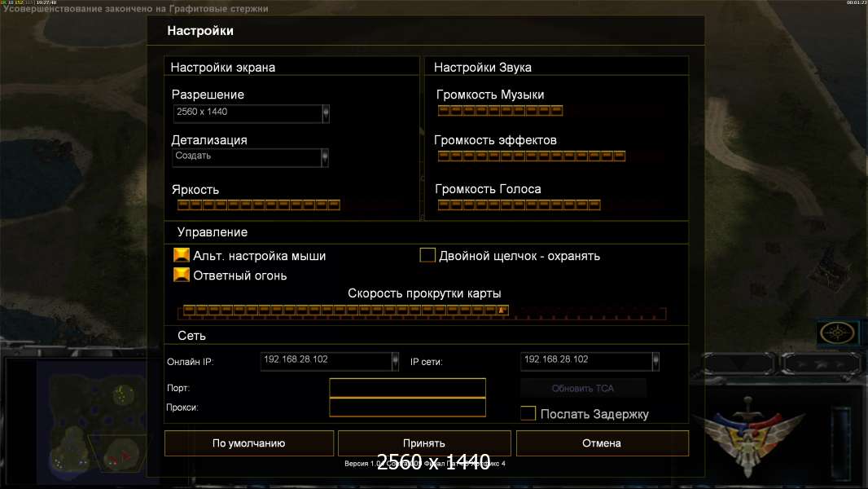The width and height of the screenshot is (868, 489).
Task: Click the round radar icon at right edge
Action: click(837, 333)
